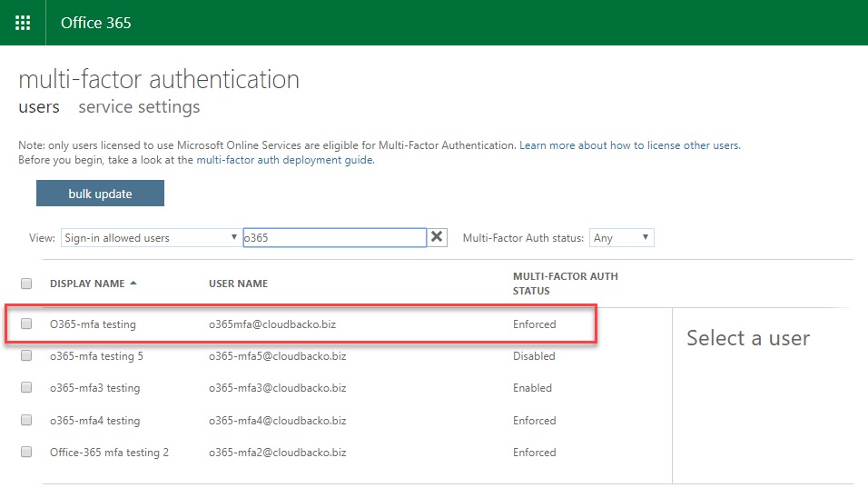
Task: Check the box for o365-mfa3 testing
Action: [x=26, y=387]
